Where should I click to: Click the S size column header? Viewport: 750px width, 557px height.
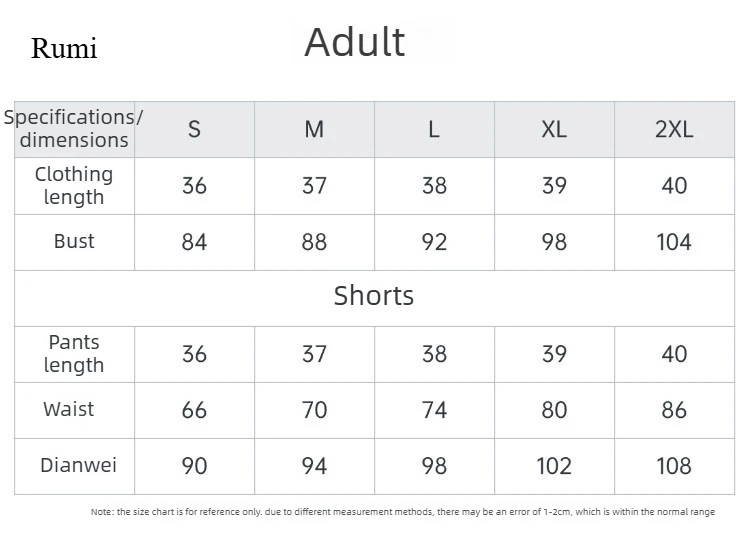[x=194, y=129]
